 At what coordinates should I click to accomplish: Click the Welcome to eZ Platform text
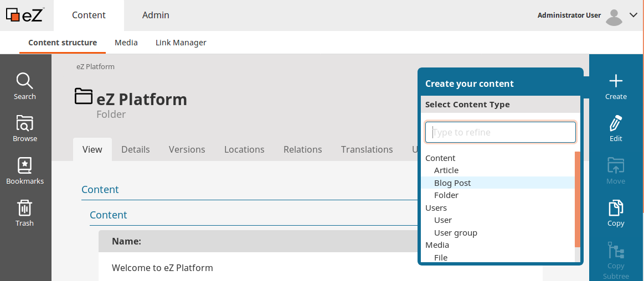[x=162, y=268]
